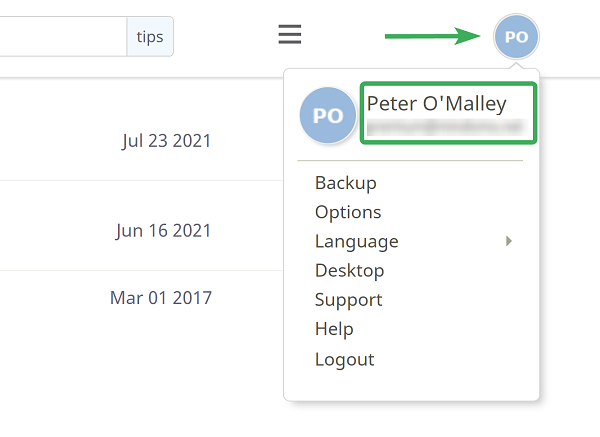This screenshot has width=600, height=437.
Task: Focus the search input field
Action: 63,37
